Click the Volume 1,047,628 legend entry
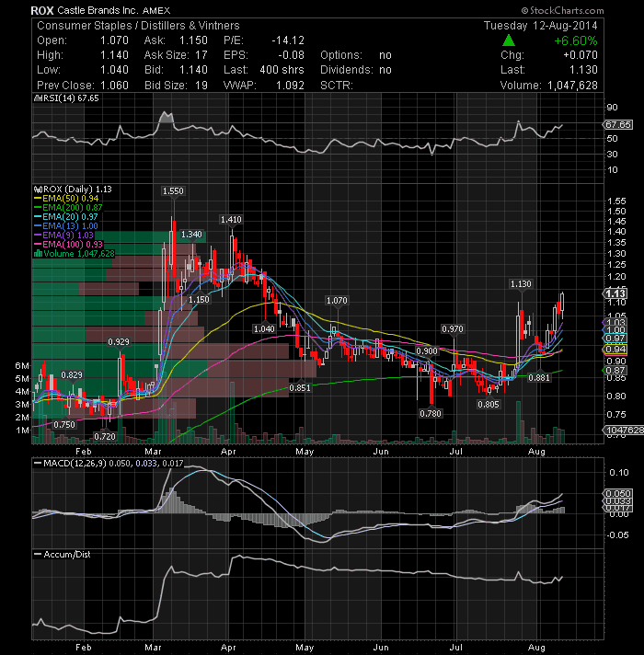The image size is (644, 655). (x=78, y=254)
